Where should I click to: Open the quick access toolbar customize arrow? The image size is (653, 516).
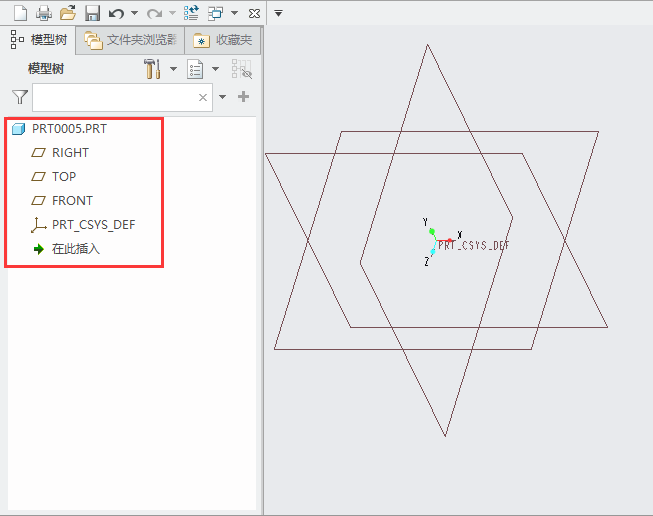click(279, 13)
